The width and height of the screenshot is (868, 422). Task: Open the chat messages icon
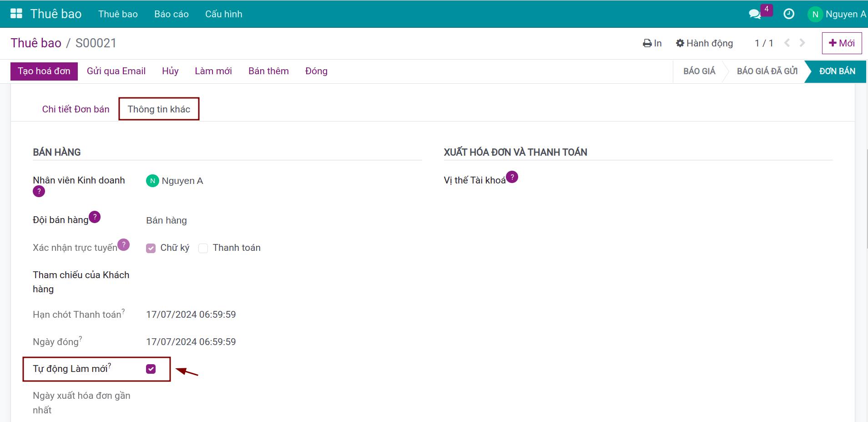(755, 14)
